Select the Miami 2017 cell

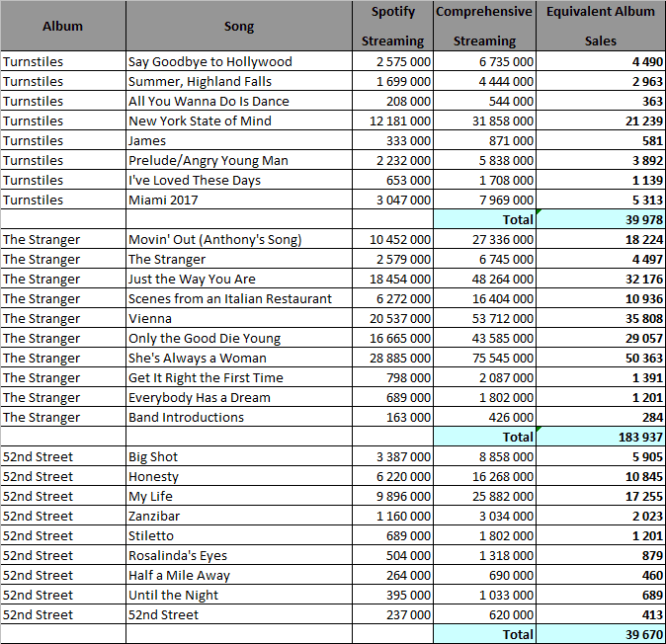point(239,200)
